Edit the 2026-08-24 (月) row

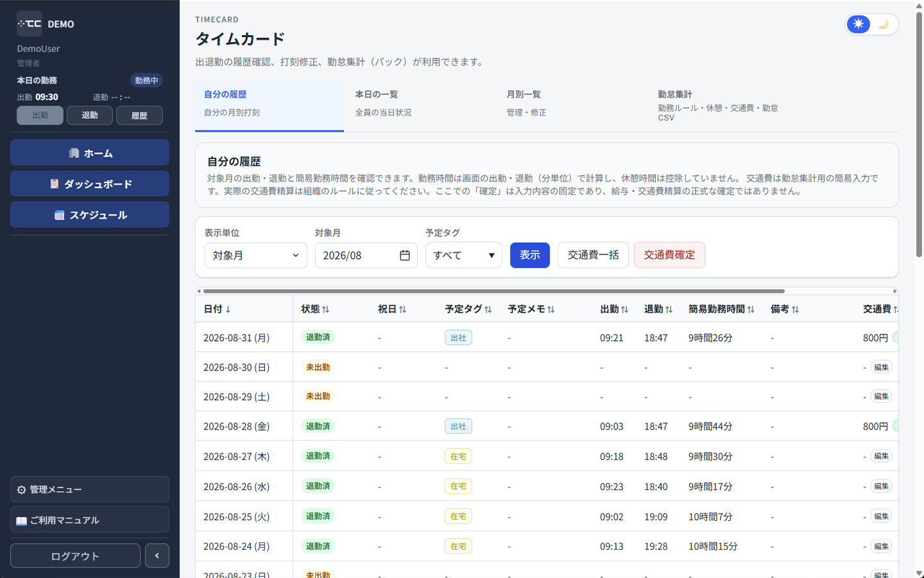[881, 547]
